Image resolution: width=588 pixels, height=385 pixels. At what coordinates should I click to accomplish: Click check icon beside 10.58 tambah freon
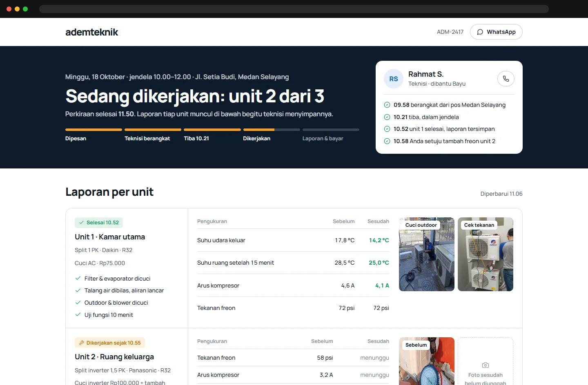click(x=387, y=141)
